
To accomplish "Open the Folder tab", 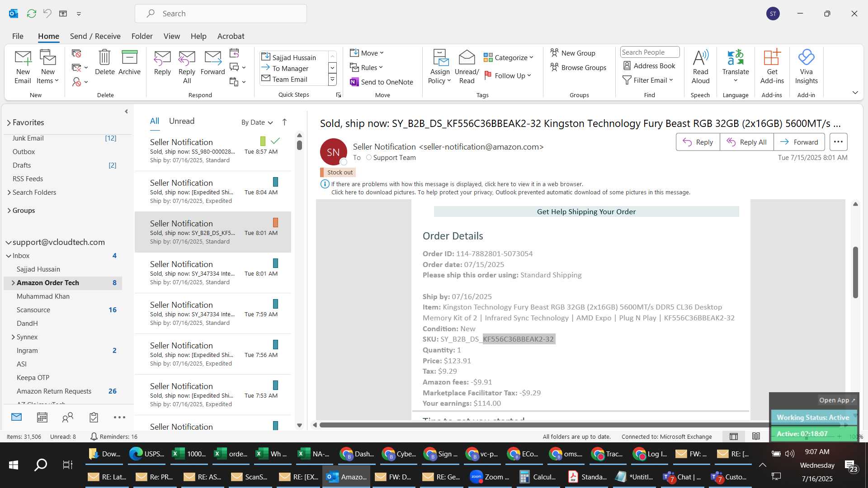I will pos(142,36).
